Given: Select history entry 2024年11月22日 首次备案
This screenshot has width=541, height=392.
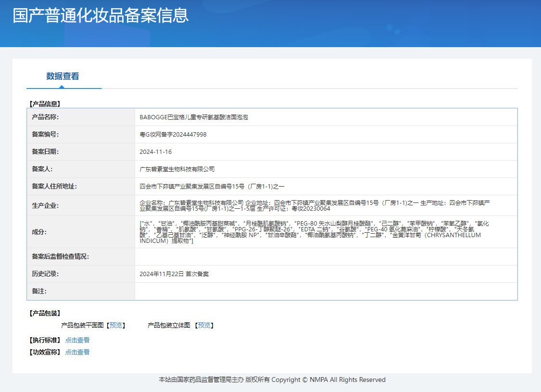Looking at the screenshot, I should coord(174,274).
